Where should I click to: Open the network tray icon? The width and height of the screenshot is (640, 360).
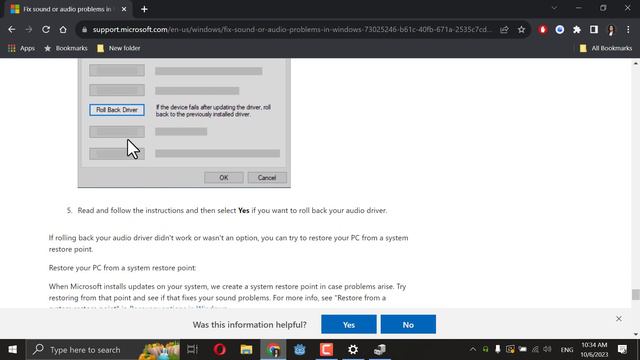coord(535,349)
